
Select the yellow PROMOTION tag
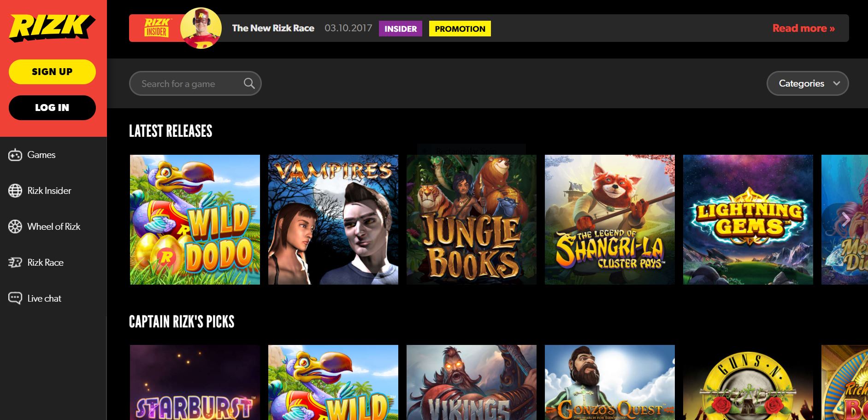click(460, 29)
